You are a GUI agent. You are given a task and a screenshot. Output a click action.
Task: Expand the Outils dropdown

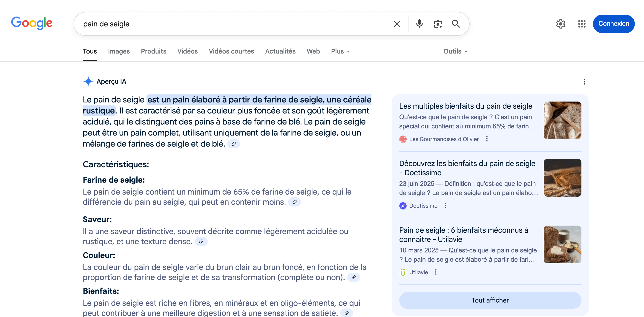coord(455,51)
